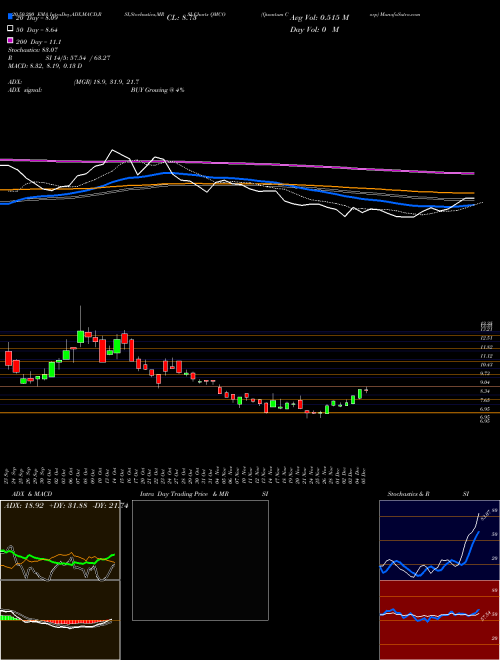Open the MACD histogram chart panel
The height and width of the screenshot is (660, 500).
[60, 620]
